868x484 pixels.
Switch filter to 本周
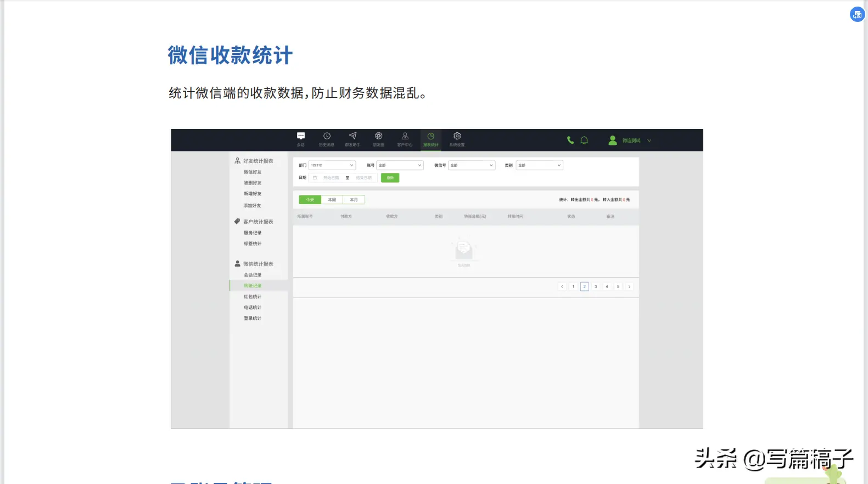(332, 200)
